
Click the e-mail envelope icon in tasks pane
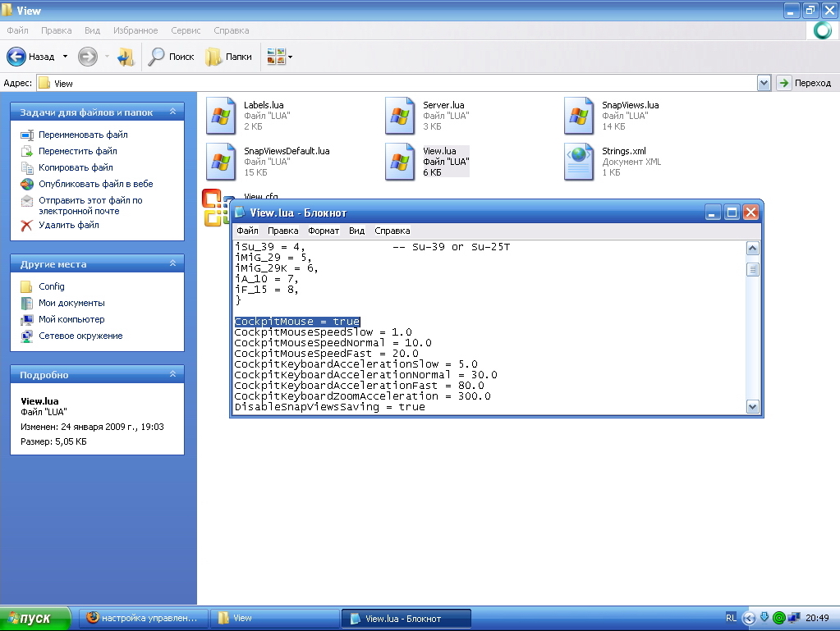click(x=27, y=201)
